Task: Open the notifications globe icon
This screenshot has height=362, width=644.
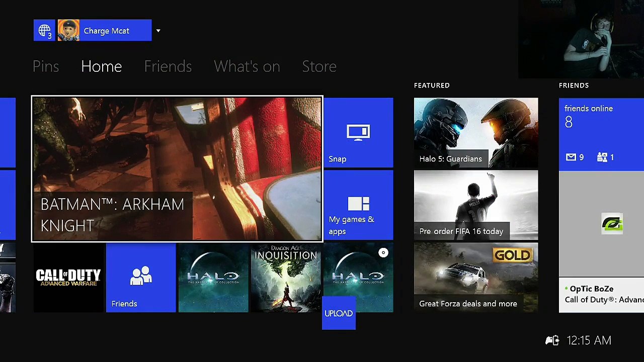Action: [44, 31]
